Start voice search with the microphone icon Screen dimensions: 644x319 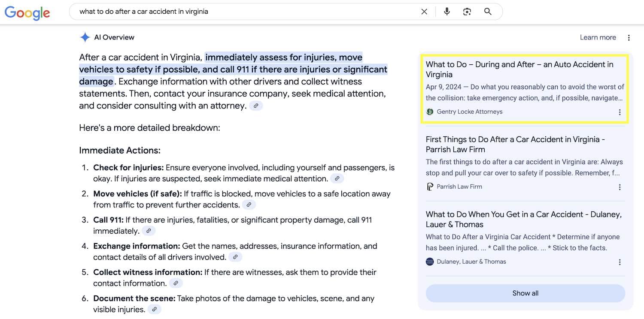(447, 12)
